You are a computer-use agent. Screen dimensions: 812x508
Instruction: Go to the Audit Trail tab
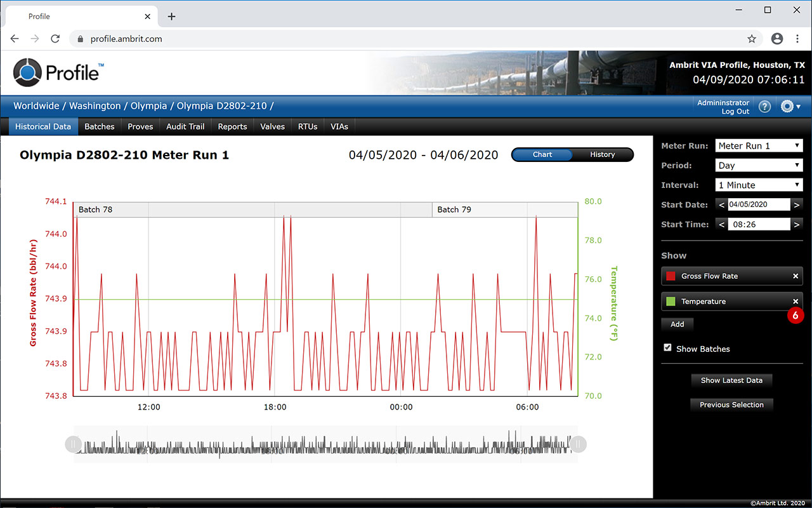coord(185,126)
